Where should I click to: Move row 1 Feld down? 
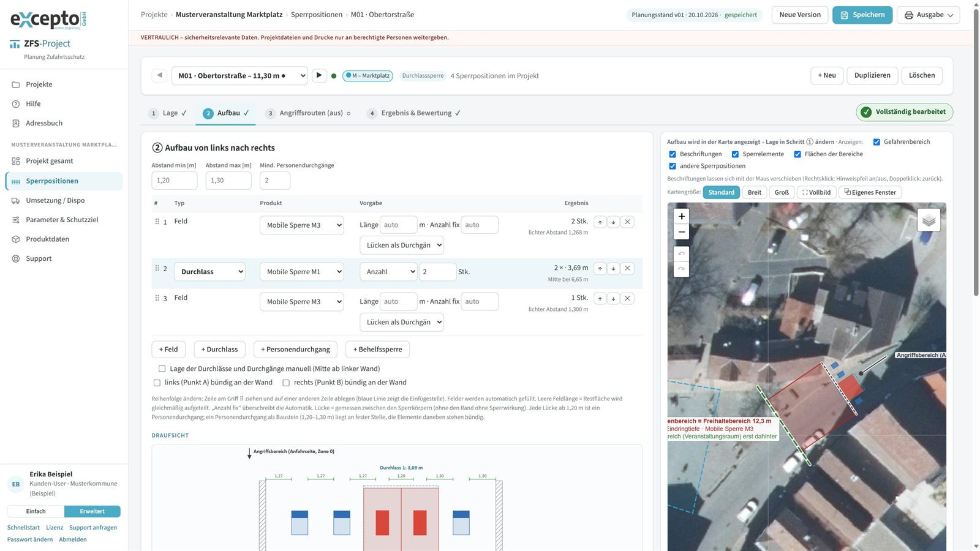click(614, 222)
